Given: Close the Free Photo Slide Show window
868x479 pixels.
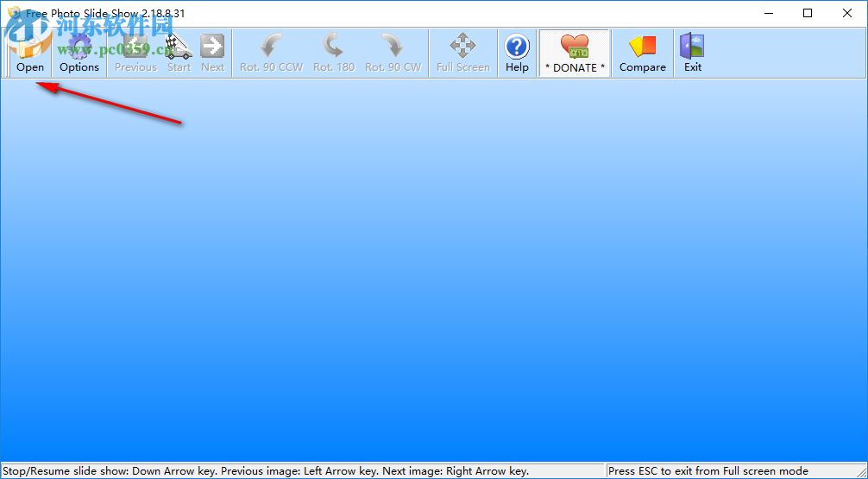Looking at the screenshot, I should tap(847, 13).
